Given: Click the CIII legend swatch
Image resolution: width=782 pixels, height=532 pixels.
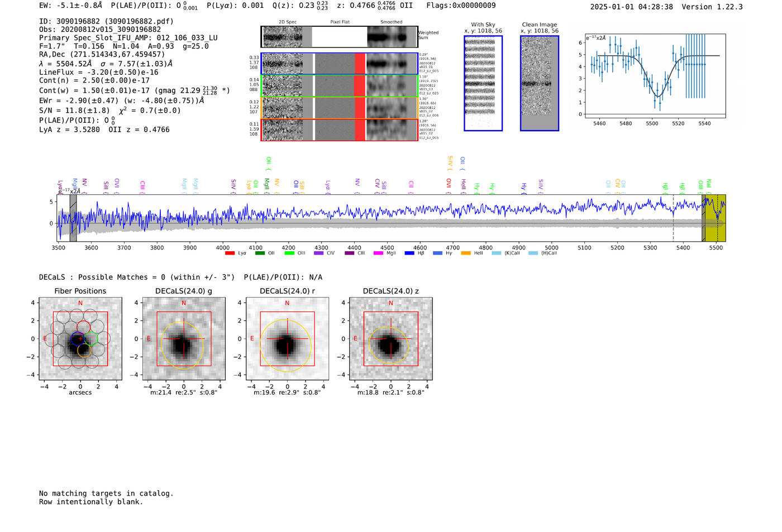Looking at the screenshot, I should [x=350, y=253].
